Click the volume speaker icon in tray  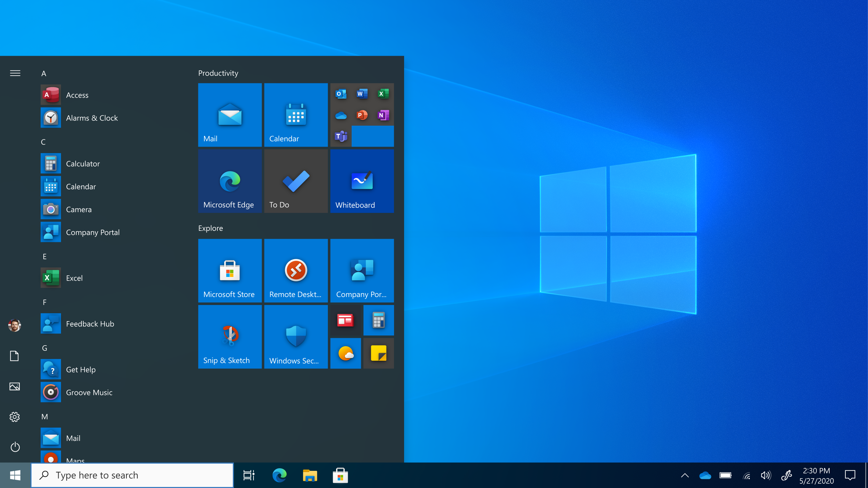765,475
